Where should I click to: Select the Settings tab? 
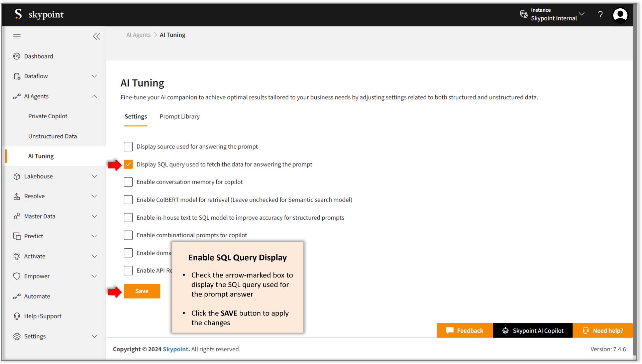click(136, 116)
